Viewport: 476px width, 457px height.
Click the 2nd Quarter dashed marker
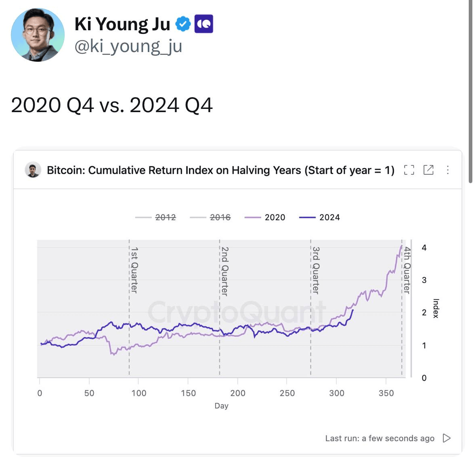tap(220, 308)
